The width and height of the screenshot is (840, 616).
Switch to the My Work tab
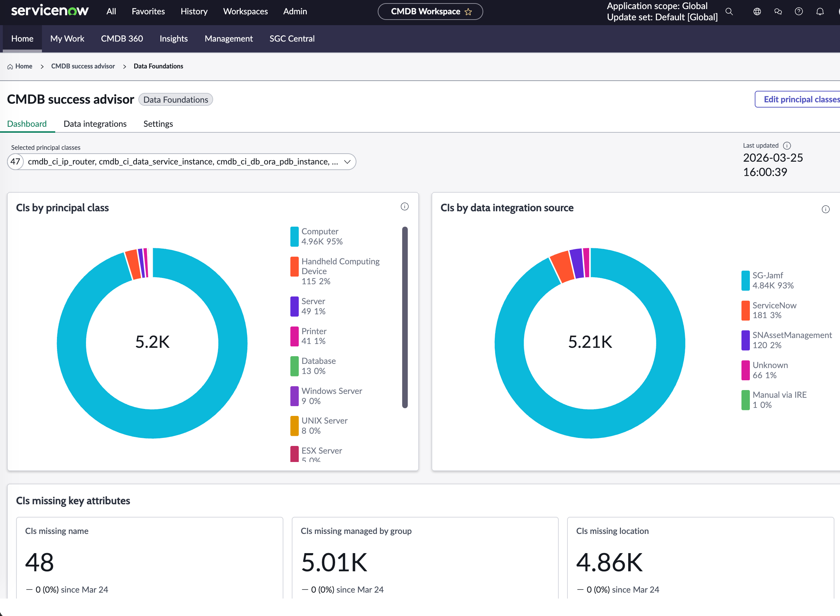[67, 38]
